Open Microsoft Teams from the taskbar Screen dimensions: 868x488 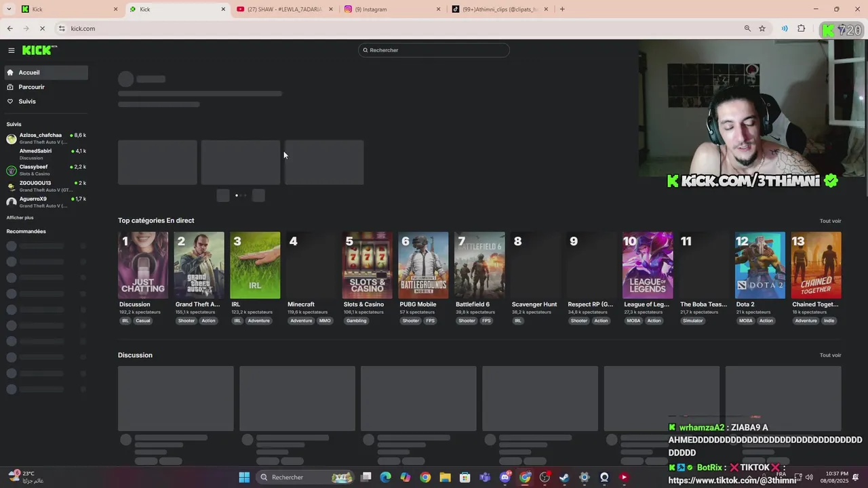[485, 477]
